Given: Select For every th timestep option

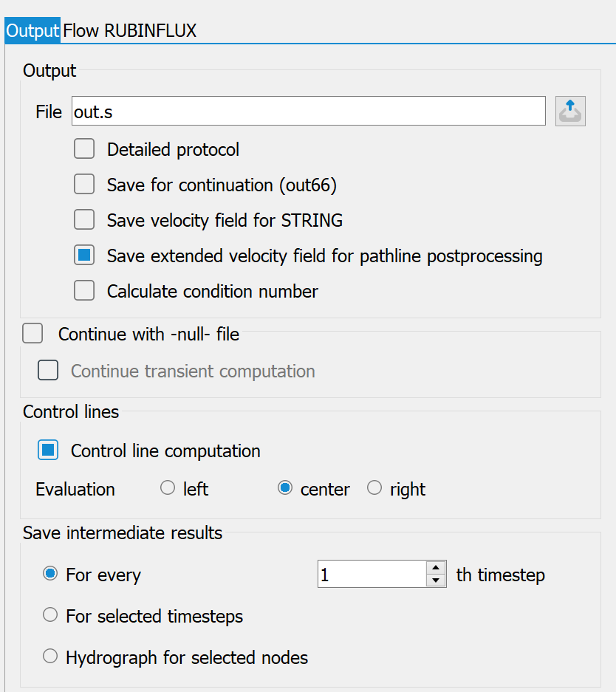Looking at the screenshot, I should point(50,573).
